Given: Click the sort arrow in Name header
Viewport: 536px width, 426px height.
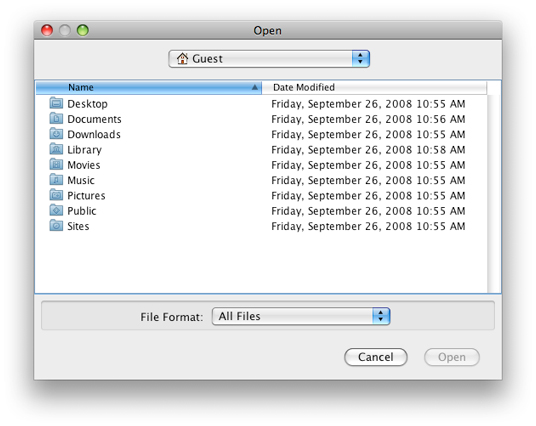Looking at the screenshot, I should click(255, 88).
